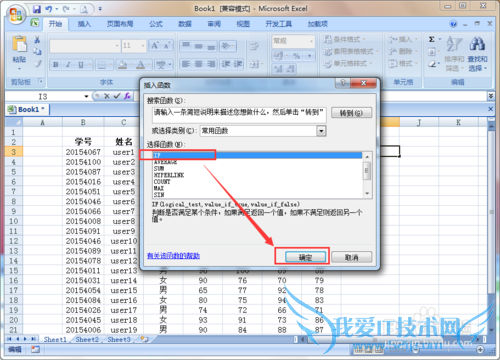Align text left in cell

tap(186, 64)
